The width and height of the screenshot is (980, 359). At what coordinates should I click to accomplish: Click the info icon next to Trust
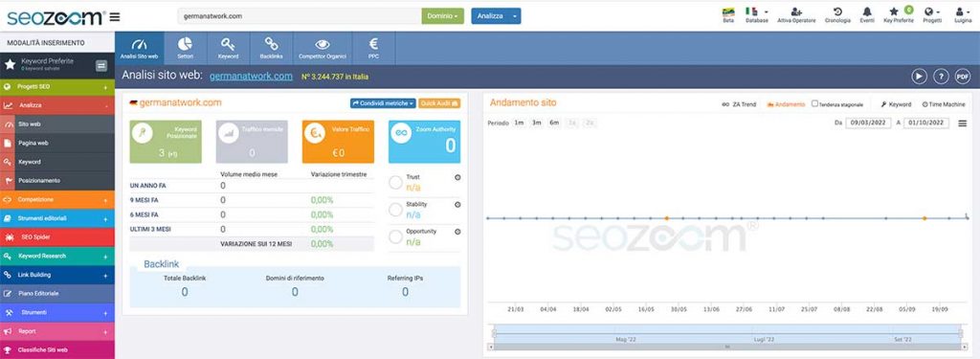[457, 178]
